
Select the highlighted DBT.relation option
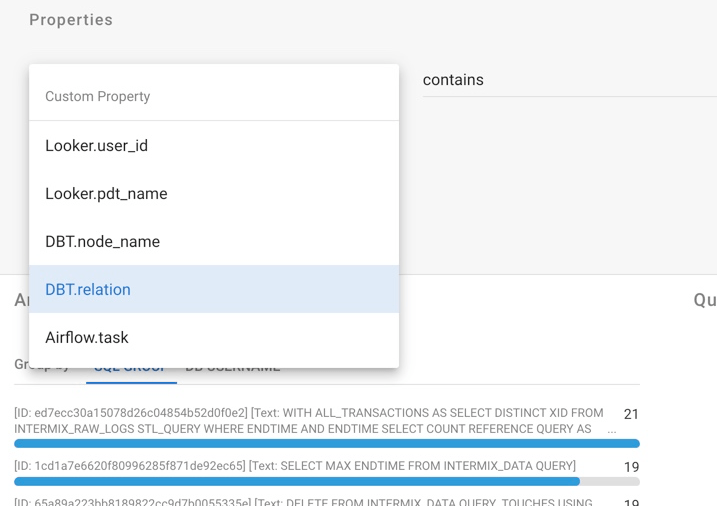click(88, 290)
